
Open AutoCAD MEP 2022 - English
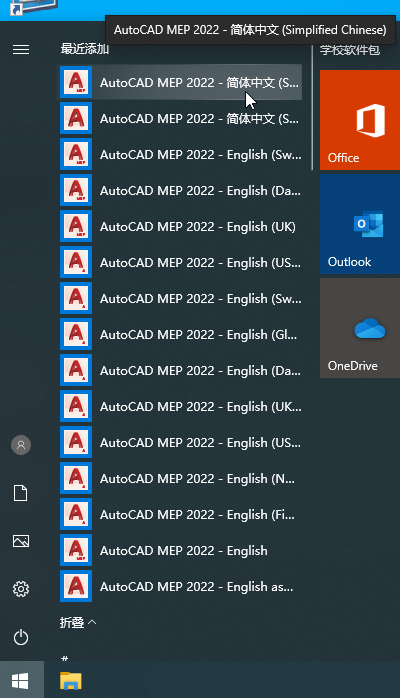click(181, 551)
